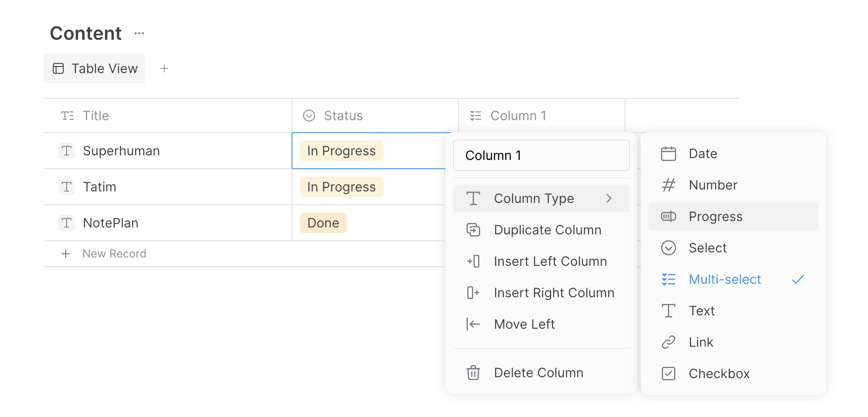Screen dimensions: 868x417
Task: Choose Insert Left Column from the menu
Action: (550, 261)
